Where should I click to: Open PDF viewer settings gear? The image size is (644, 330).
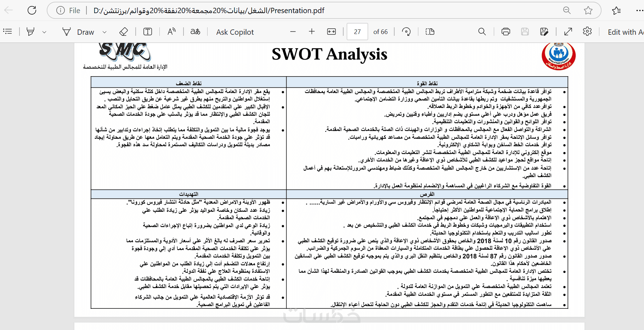coord(587,32)
